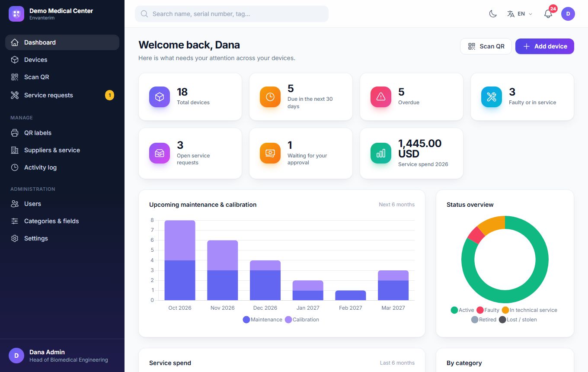Click the Suppliers & service building icon
The image size is (588, 372).
tap(15, 150)
